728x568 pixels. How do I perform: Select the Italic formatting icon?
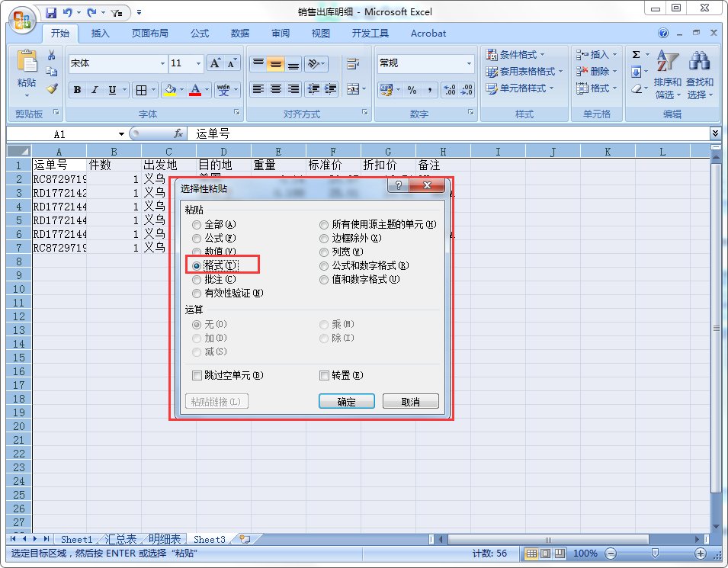click(x=94, y=89)
